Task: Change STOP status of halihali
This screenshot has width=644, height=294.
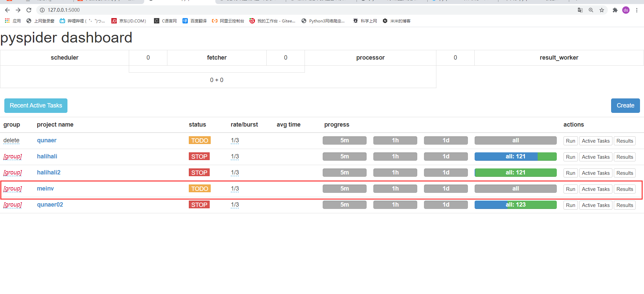Action: click(x=199, y=156)
